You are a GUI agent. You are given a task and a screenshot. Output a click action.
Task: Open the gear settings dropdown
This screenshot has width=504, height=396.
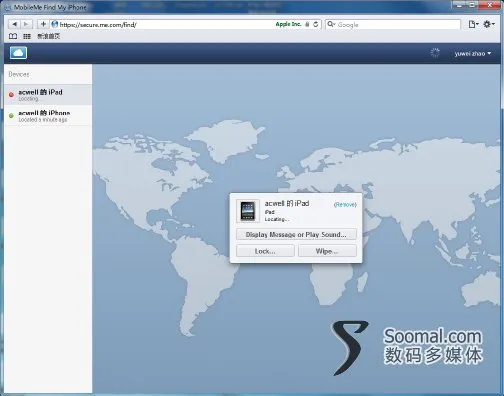click(x=489, y=24)
